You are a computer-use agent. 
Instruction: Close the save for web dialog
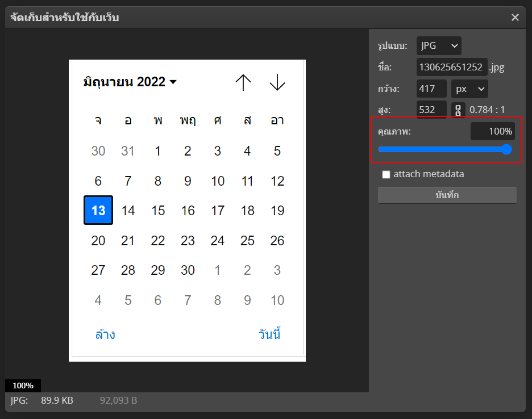tap(515, 18)
